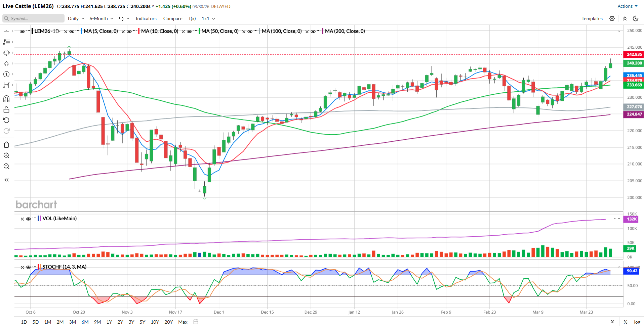Screen dimensions: 644x326
Task: Open the Daily interval dropdown
Action: pos(76,18)
